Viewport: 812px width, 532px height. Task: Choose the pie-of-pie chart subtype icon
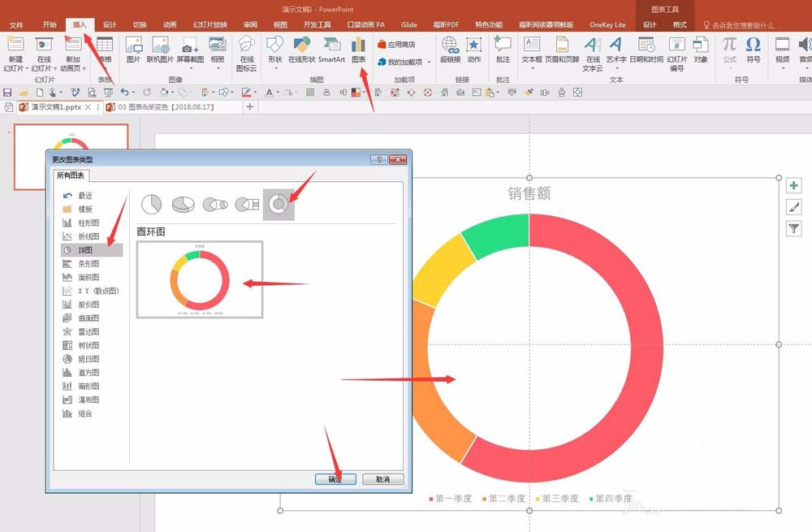click(215, 205)
